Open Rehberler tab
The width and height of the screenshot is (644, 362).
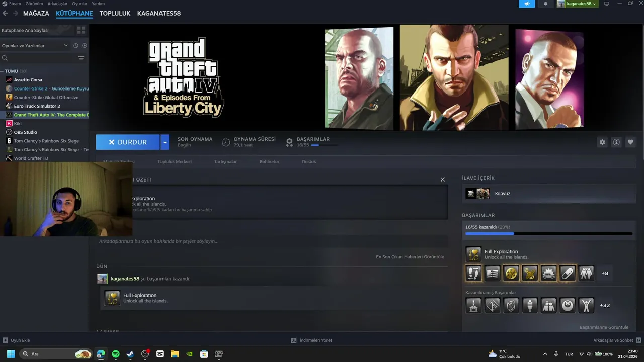tap(269, 162)
